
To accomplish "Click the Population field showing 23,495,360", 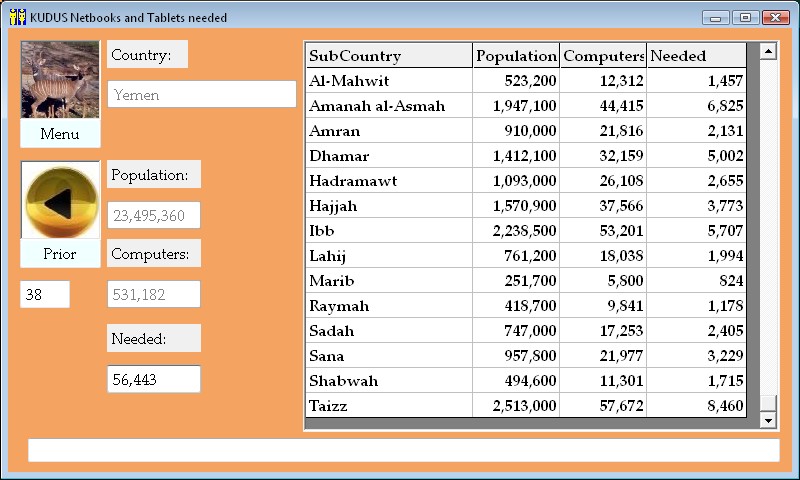I will (x=154, y=215).
